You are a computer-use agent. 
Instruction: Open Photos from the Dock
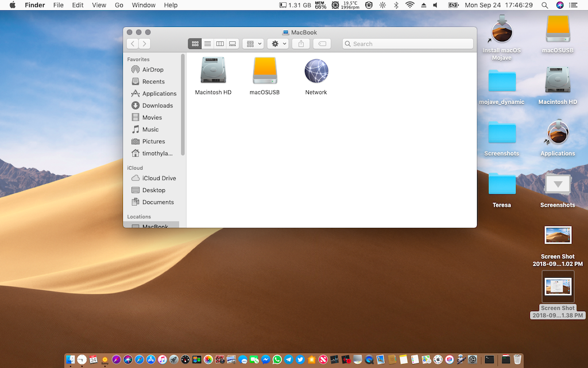point(208,359)
